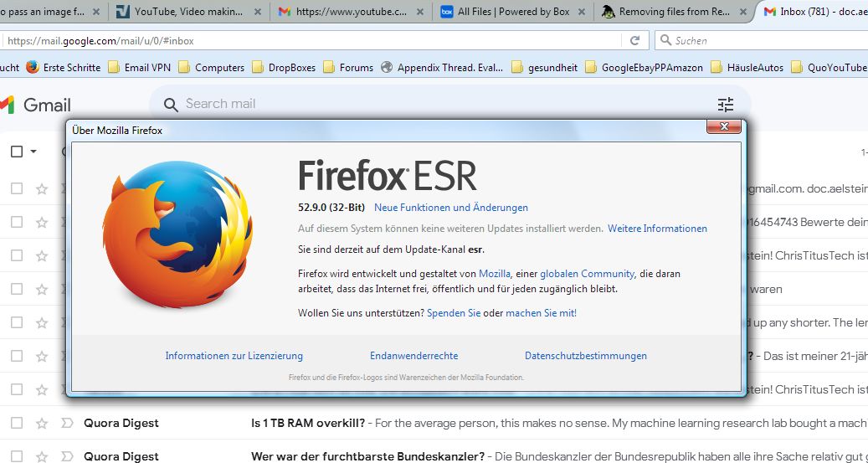The height and width of the screenshot is (463, 868).
Task: Open the 'Erste Schritte' Firefox bookmark
Action: (63, 68)
